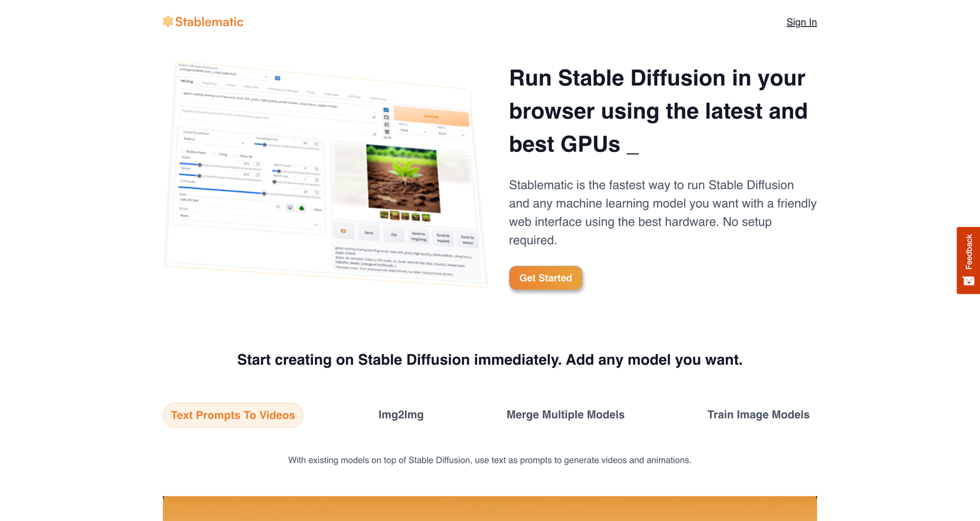980x521 pixels.
Task: Select the Train Image Models tab
Action: click(x=758, y=415)
